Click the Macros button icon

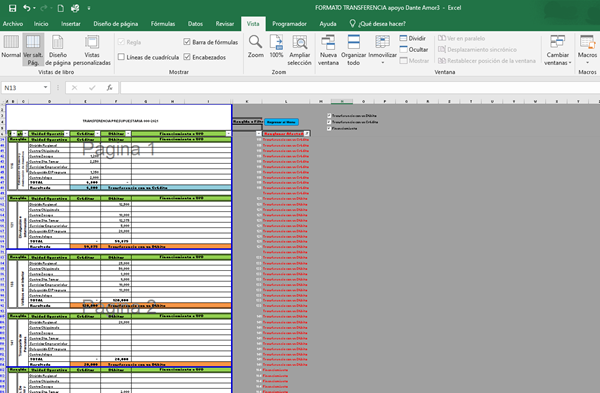(x=587, y=43)
